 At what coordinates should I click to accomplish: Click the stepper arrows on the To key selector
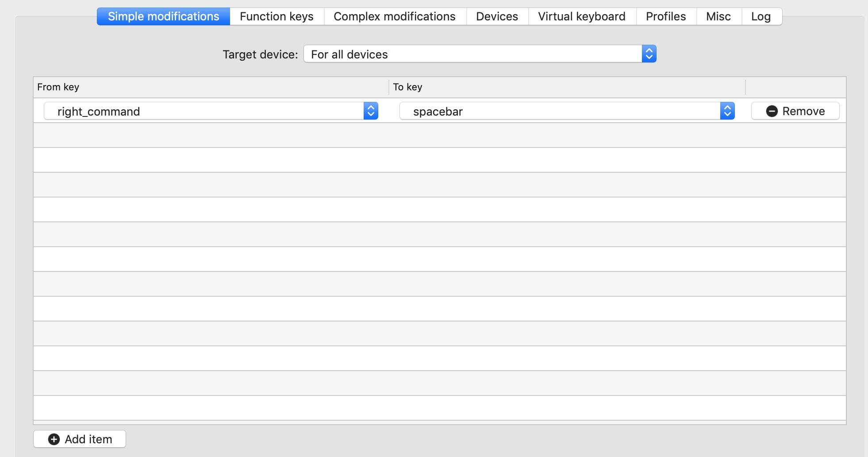tap(727, 111)
